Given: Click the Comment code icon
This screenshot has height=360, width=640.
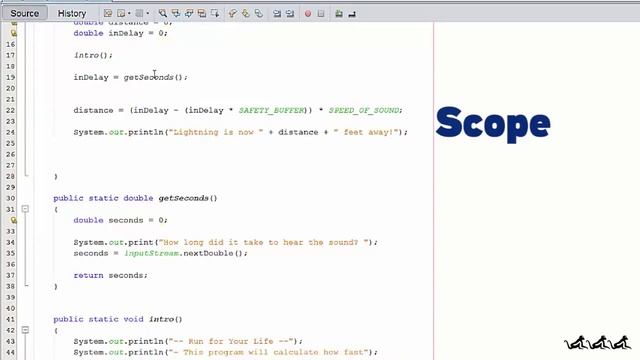Looking at the screenshot, I should (339, 13).
